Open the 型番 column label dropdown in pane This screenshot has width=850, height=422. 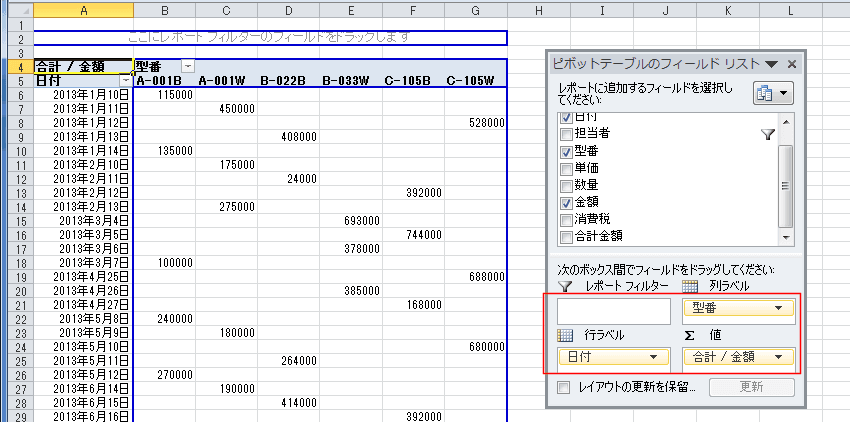(x=779, y=308)
